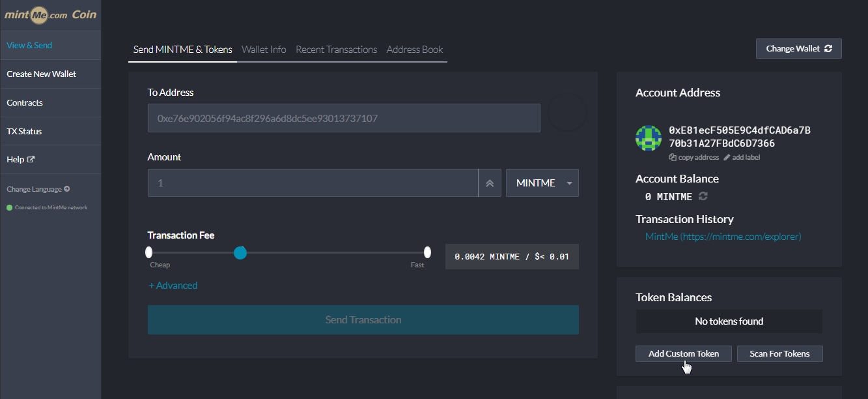Open the MintMe explorer link

pyautogui.click(x=723, y=237)
